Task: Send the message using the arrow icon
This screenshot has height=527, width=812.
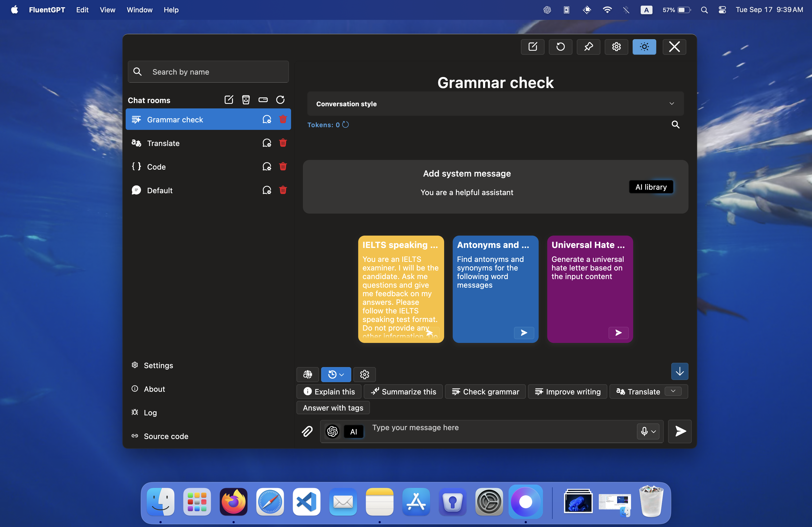Action: [x=679, y=431]
